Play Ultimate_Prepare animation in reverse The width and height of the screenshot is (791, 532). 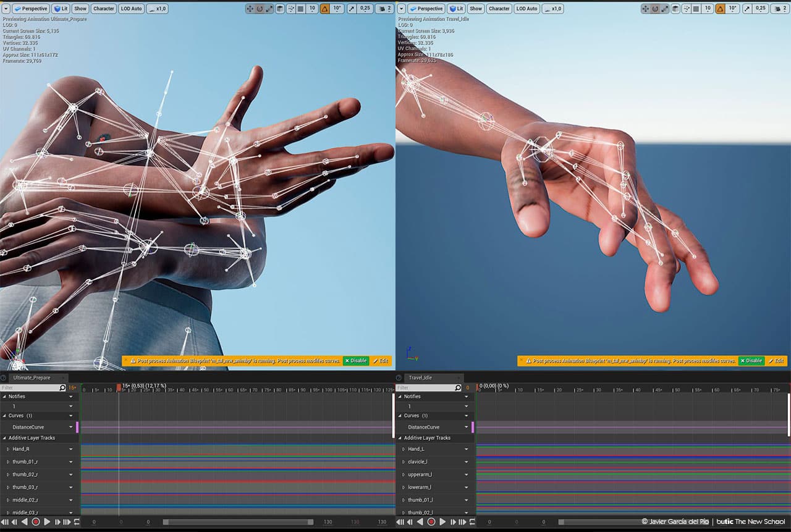25,522
